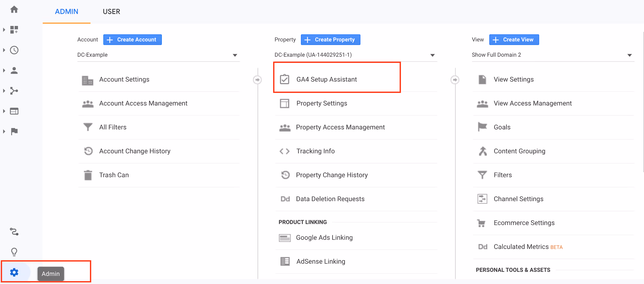
Task: Expand the Audience section arrow
Action: tap(4, 70)
